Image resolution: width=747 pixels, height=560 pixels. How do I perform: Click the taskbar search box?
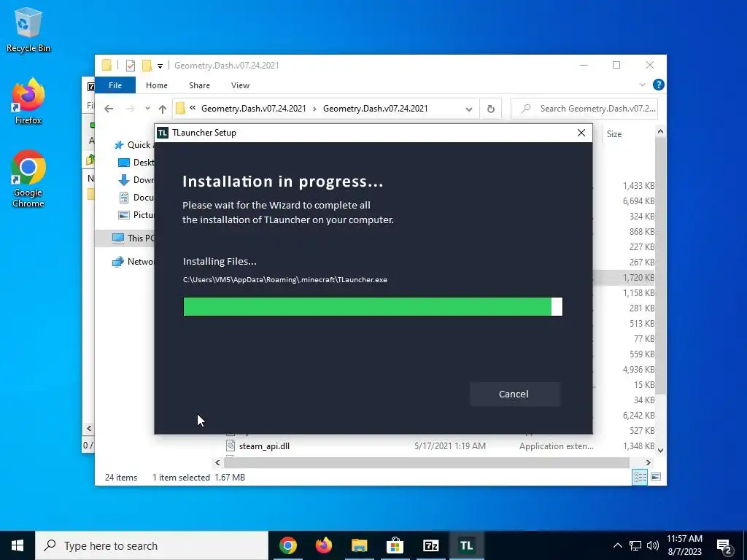click(152, 545)
